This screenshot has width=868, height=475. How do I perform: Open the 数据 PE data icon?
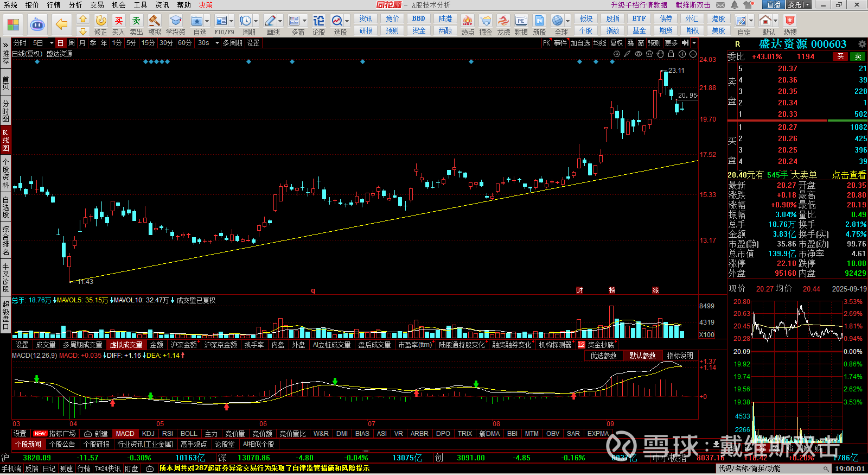click(x=521, y=21)
